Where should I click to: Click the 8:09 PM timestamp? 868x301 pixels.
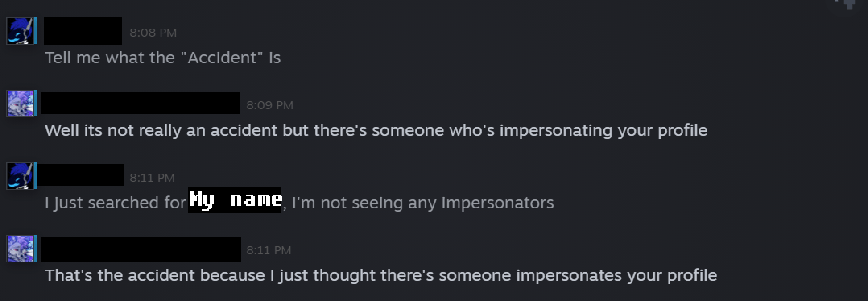tap(270, 105)
